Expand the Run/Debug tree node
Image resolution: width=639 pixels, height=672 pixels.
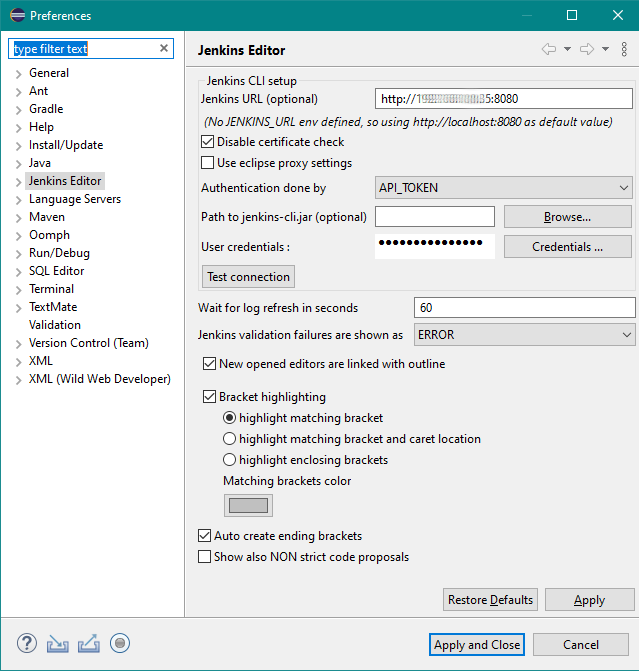click(x=18, y=254)
